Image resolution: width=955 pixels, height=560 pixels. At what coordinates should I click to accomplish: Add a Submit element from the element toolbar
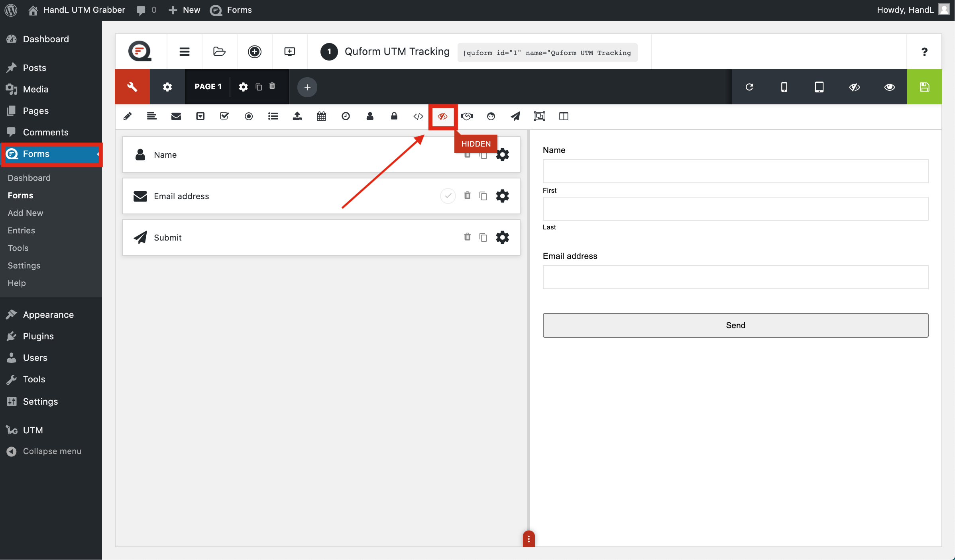(x=515, y=116)
